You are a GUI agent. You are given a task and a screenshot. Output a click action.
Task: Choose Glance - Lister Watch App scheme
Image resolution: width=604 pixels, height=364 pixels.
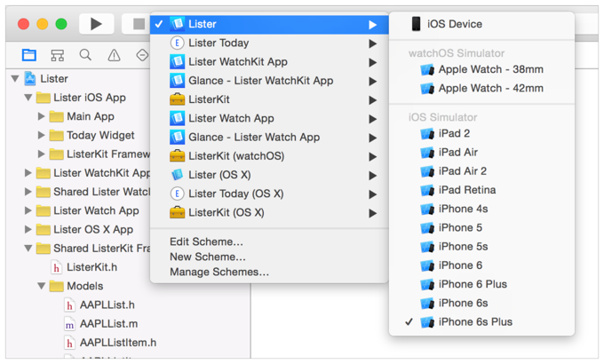pos(269,138)
